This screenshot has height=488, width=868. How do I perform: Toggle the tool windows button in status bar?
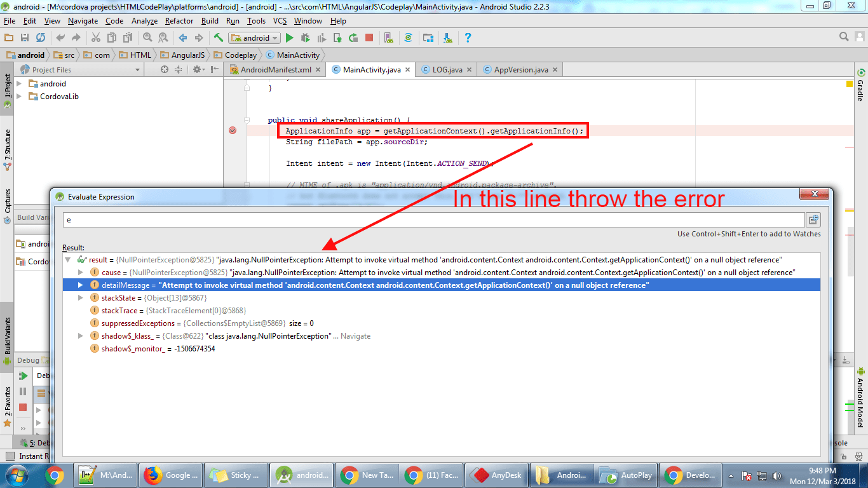point(10,456)
